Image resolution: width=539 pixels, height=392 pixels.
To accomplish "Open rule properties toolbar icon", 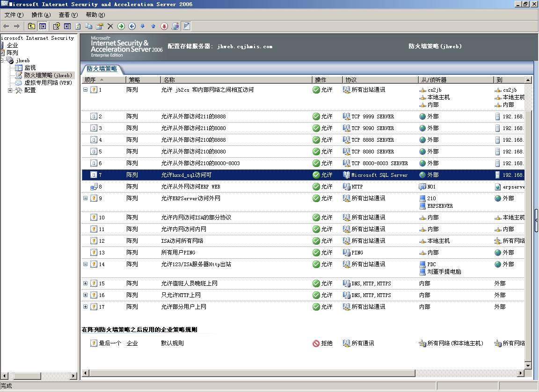I will pyautogui.click(x=100, y=26).
